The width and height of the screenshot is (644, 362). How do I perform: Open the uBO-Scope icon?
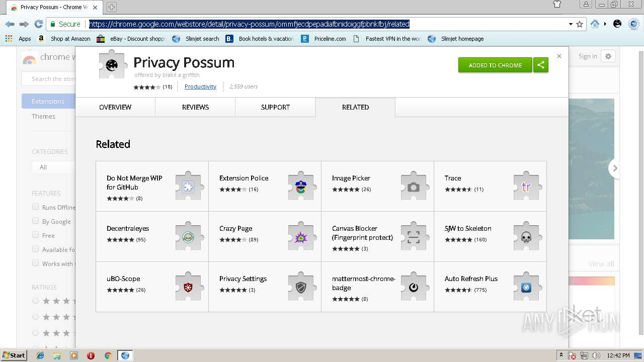point(188,287)
